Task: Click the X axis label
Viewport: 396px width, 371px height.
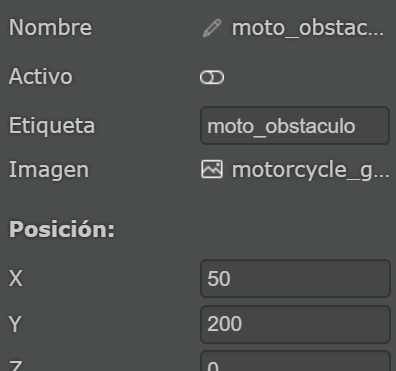Action: (x=16, y=278)
